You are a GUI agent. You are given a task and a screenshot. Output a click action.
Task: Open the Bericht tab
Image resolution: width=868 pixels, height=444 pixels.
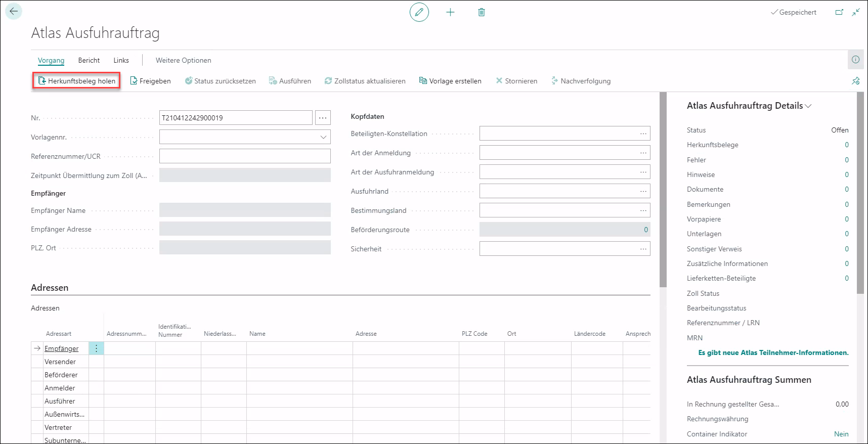[x=89, y=60]
